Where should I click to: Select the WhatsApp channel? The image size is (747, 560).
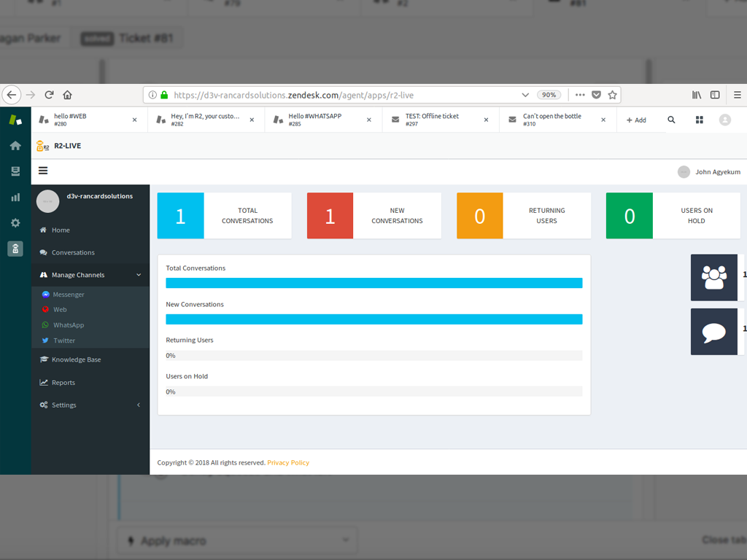click(68, 325)
